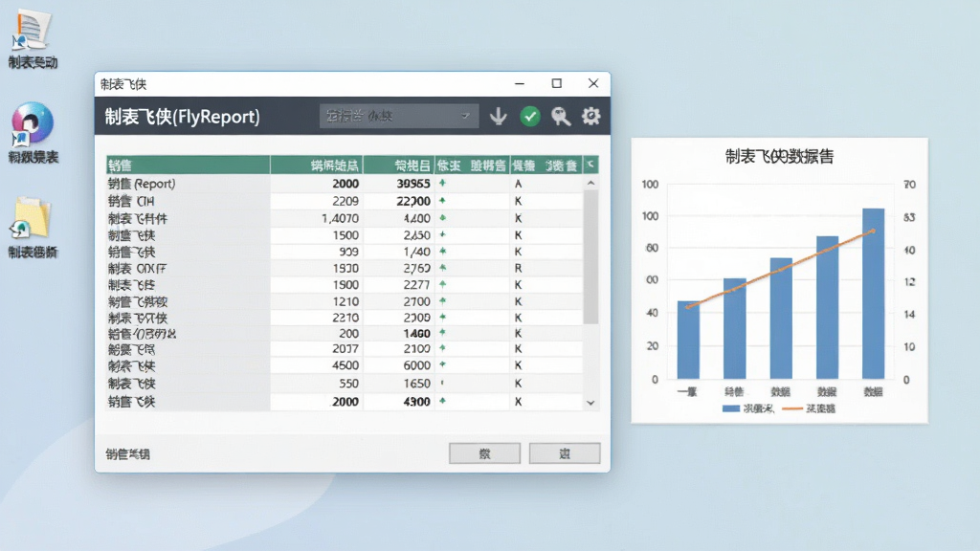
Task: Click the green arrow icon in the 2760 row
Action: coord(442,268)
